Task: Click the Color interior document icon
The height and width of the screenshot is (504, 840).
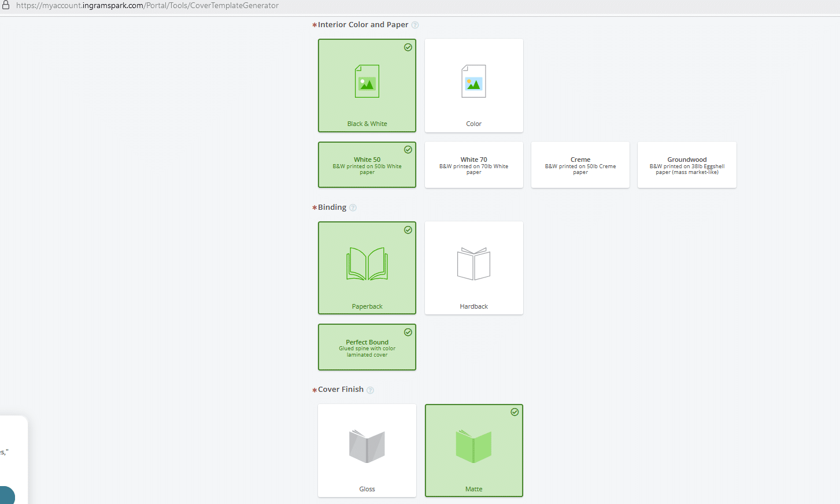Action: (x=473, y=81)
